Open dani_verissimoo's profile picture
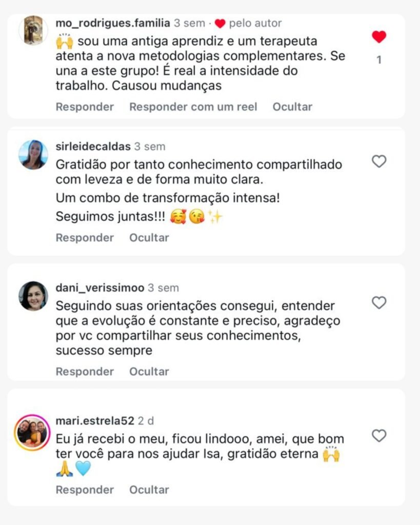 (x=33, y=296)
